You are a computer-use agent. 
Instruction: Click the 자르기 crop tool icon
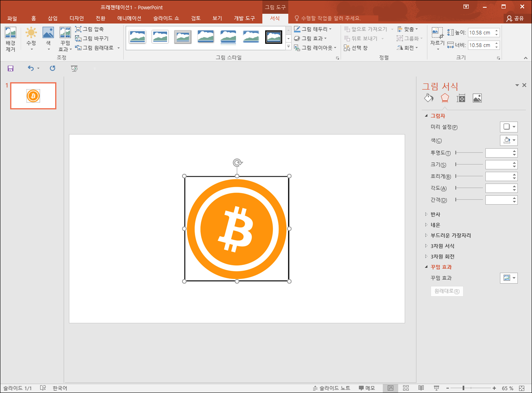pos(437,32)
